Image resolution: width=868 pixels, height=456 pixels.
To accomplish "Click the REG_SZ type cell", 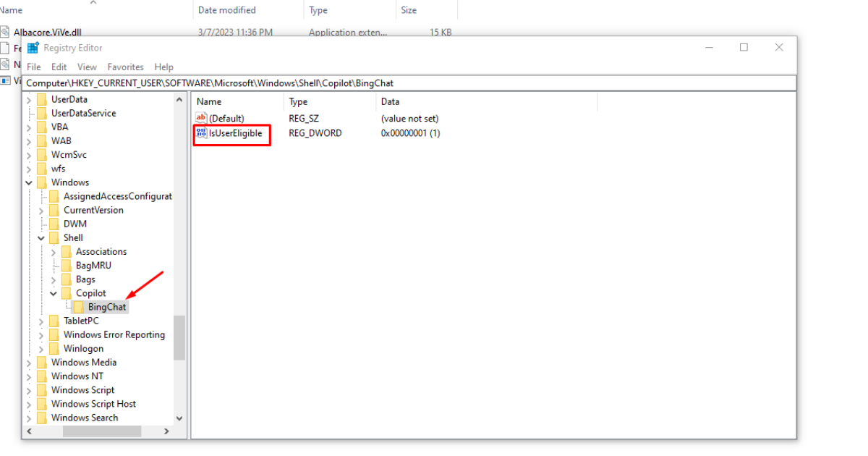I will click(x=303, y=118).
